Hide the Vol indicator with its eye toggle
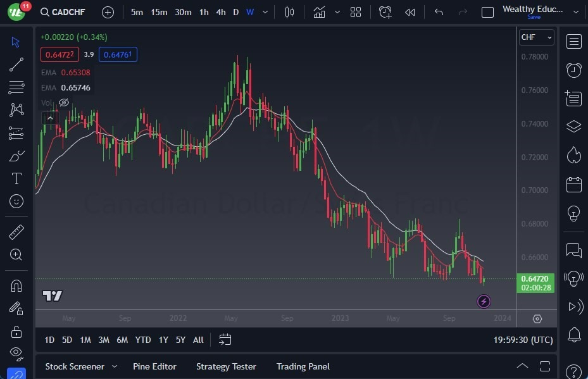The image size is (588, 379). (63, 103)
